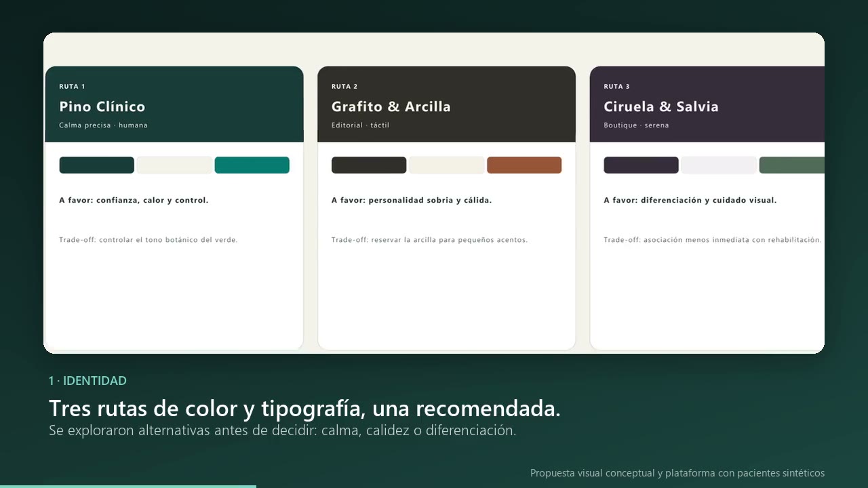Click the graphite swatch in Ruta 2
This screenshot has height=488, width=868.
pyautogui.click(x=369, y=165)
